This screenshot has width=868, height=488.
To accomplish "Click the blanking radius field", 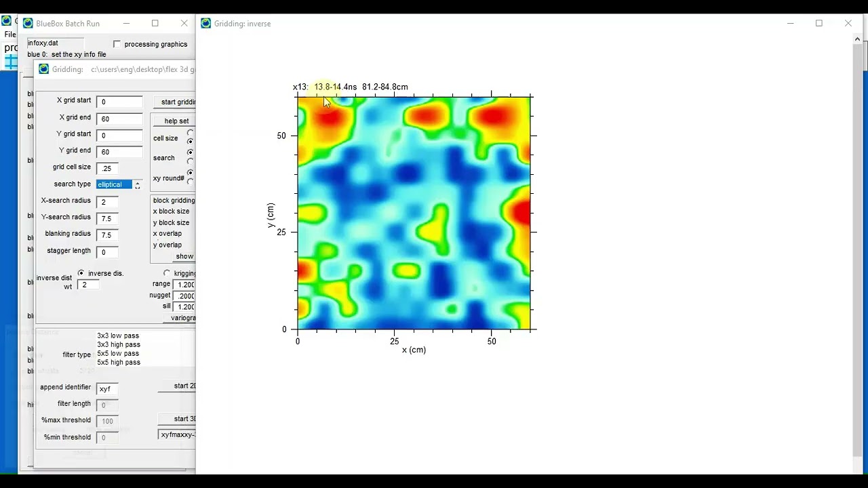I will pos(108,235).
